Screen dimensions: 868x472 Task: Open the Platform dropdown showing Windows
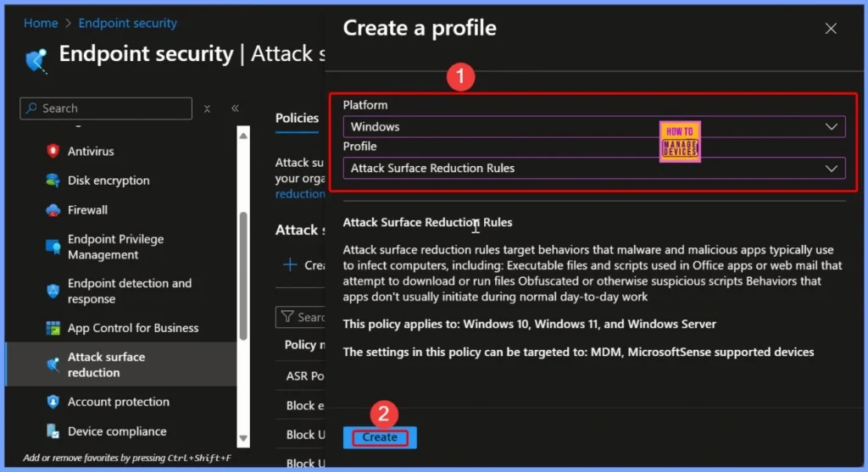[593, 126]
